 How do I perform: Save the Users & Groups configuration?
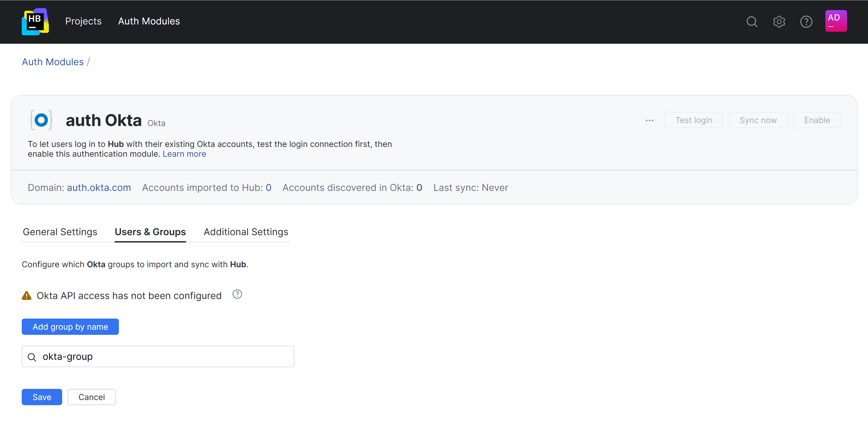42,397
